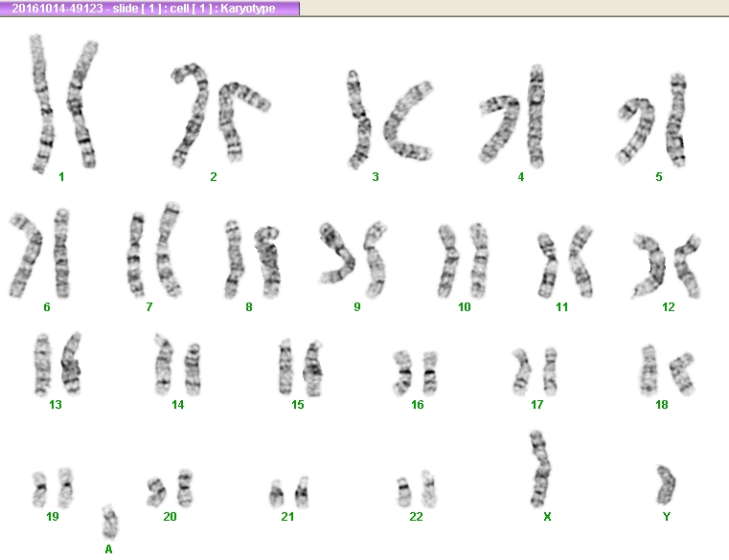The image size is (729, 560).
Task: Click the green label "X"
Action: click(x=547, y=516)
